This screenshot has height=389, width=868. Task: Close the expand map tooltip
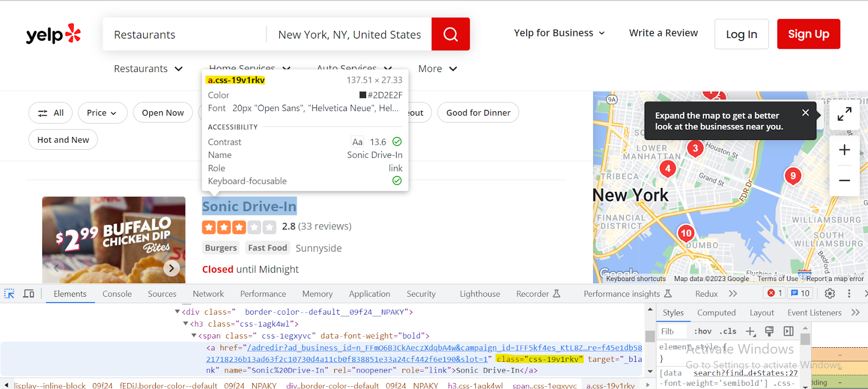tap(805, 113)
